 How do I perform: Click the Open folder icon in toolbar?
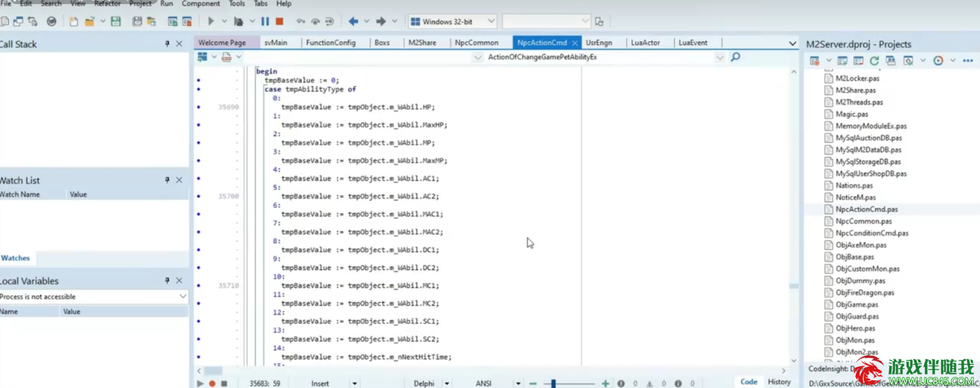pyautogui.click(x=90, y=22)
